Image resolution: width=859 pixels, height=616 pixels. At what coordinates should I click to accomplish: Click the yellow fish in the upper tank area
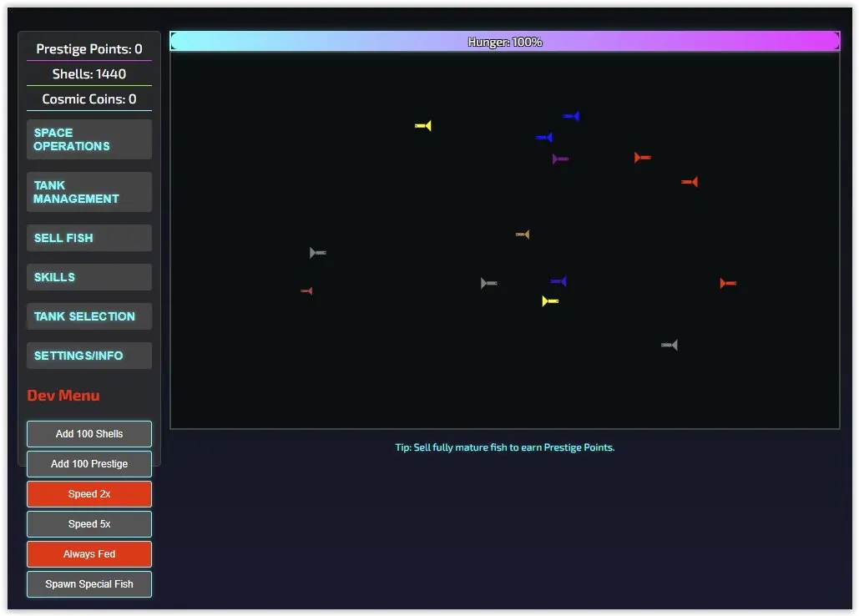click(422, 125)
